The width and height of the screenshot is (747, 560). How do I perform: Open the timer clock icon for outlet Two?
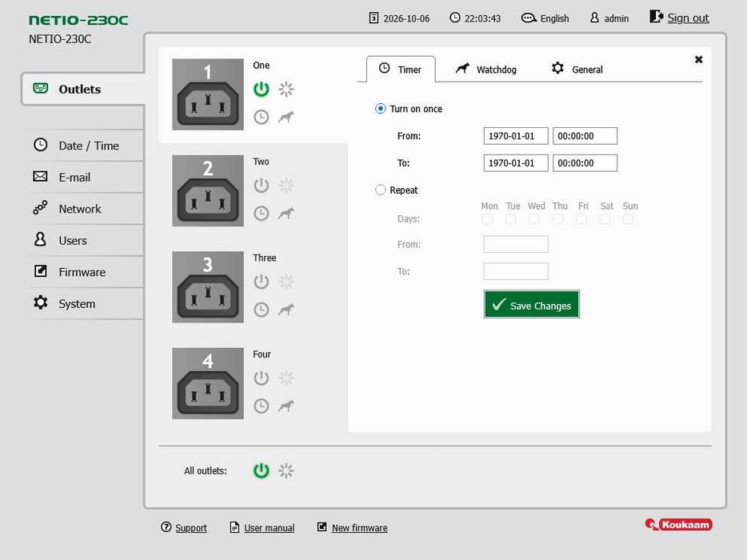pyautogui.click(x=261, y=214)
